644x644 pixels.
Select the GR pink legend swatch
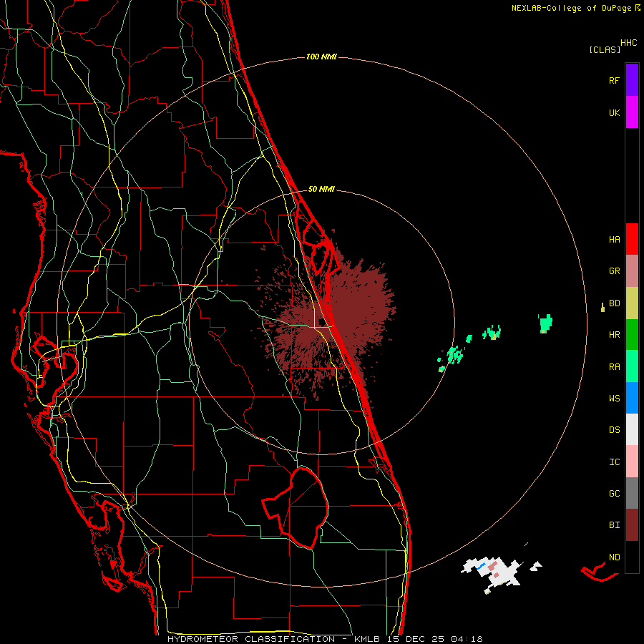point(632,270)
